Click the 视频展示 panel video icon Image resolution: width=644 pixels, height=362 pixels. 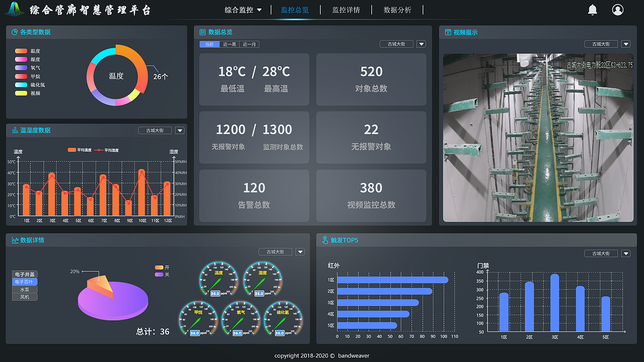[448, 32]
